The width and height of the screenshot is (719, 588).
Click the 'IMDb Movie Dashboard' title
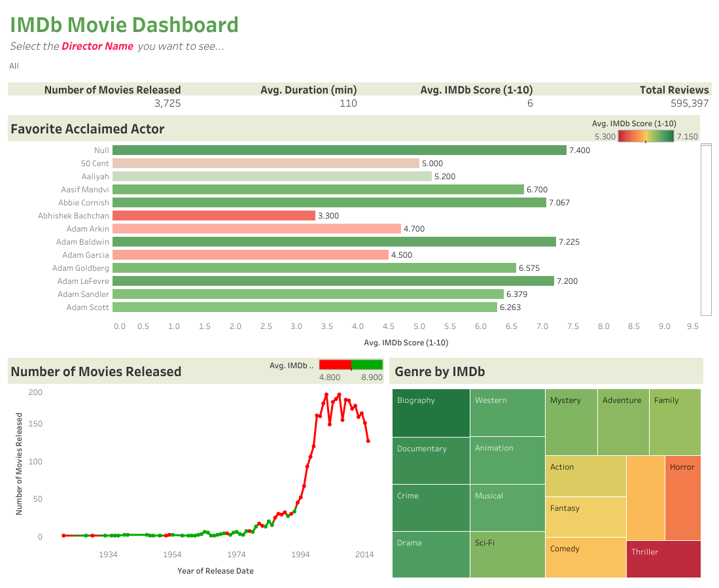(124, 24)
